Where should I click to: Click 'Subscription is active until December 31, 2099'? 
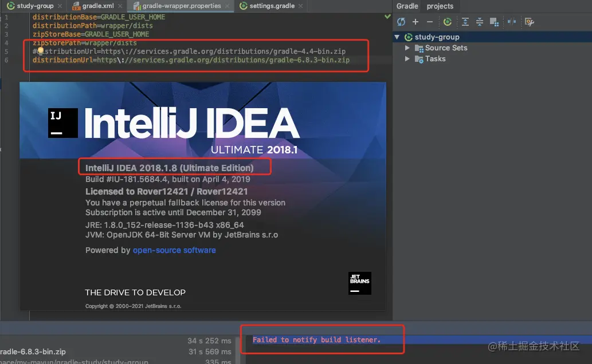pyautogui.click(x=173, y=212)
